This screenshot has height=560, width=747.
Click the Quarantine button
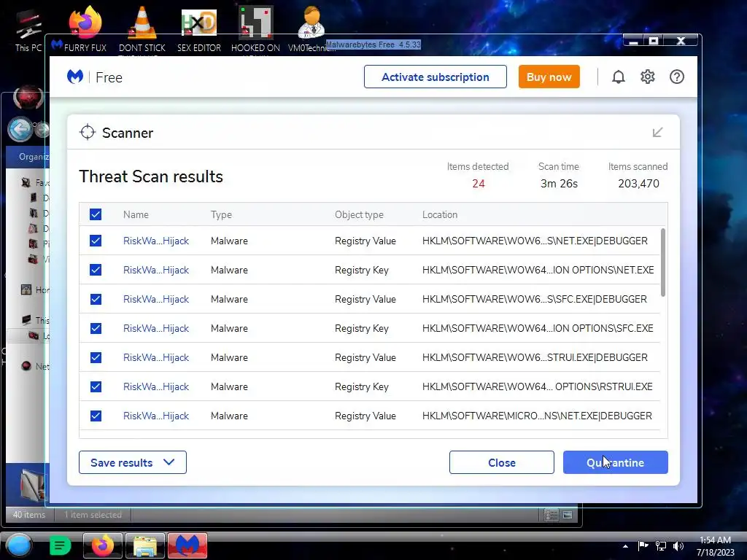(x=616, y=462)
